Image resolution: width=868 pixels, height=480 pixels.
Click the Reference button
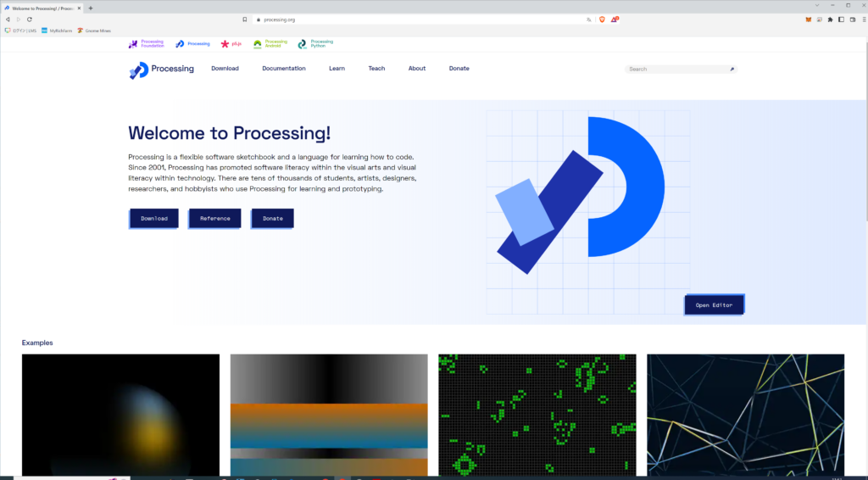[x=214, y=218]
